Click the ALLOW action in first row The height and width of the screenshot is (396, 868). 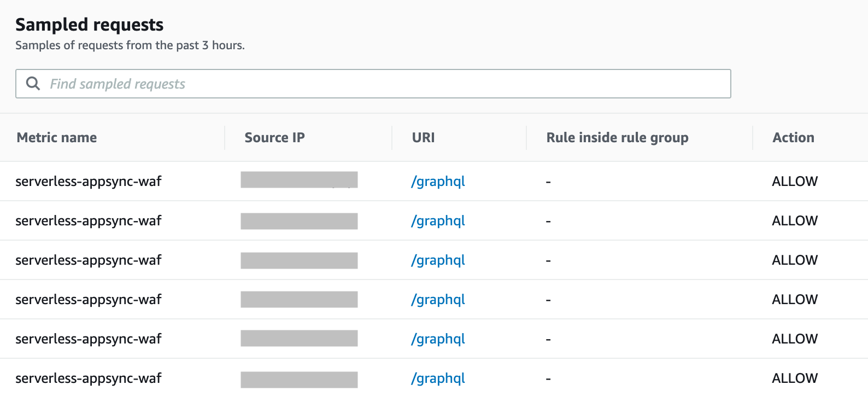click(x=795, y=182)
